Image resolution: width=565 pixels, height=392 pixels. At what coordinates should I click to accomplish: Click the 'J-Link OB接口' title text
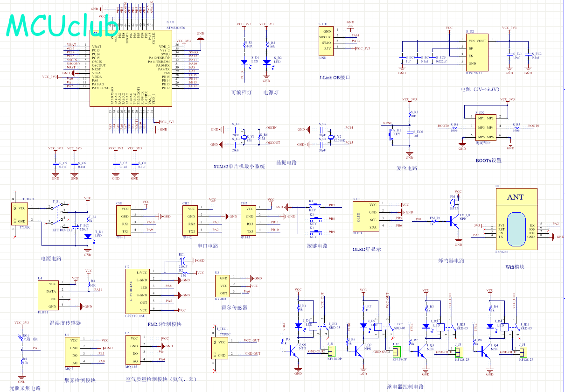coord(334,77)
